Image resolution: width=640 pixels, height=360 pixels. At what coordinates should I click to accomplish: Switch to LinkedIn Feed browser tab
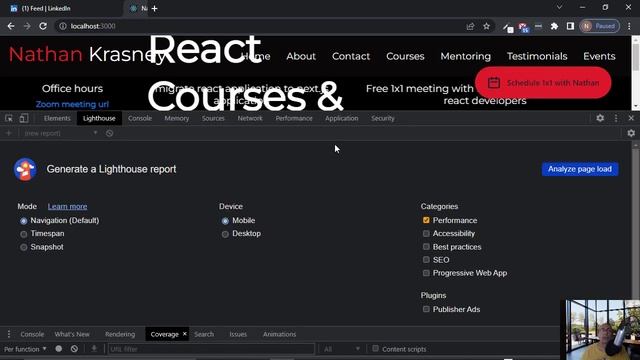(x=61, y=9)
